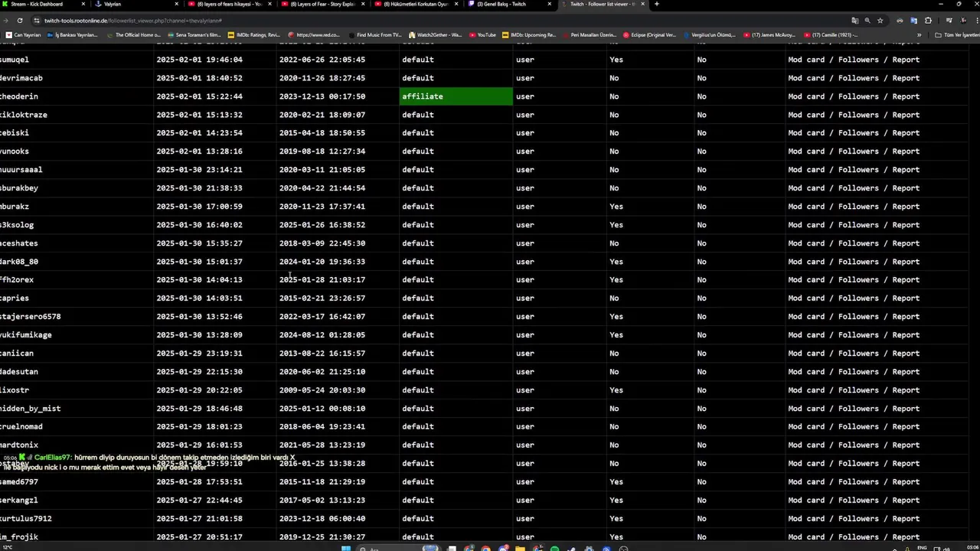Click Report in stajersero6578 row
The width and height of the screenshot is (980, 551).
pyautogui.click(x=906, y=317)
